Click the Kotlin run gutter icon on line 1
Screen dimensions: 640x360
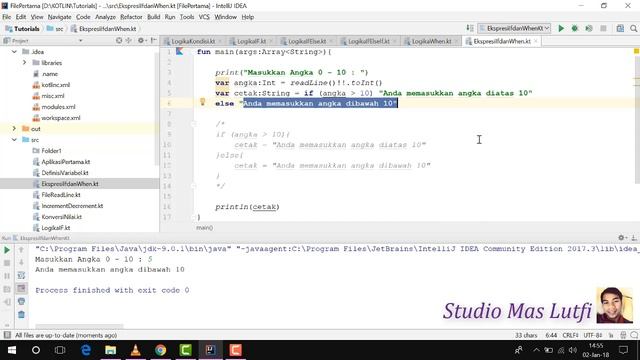(180, 51)
